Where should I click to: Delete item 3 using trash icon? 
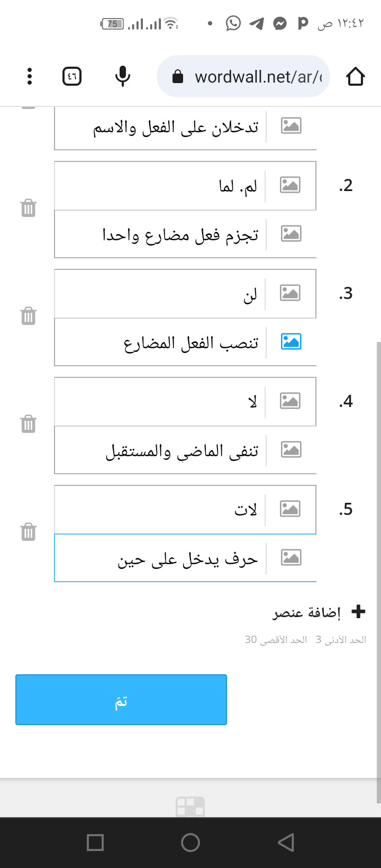(29, 317)
